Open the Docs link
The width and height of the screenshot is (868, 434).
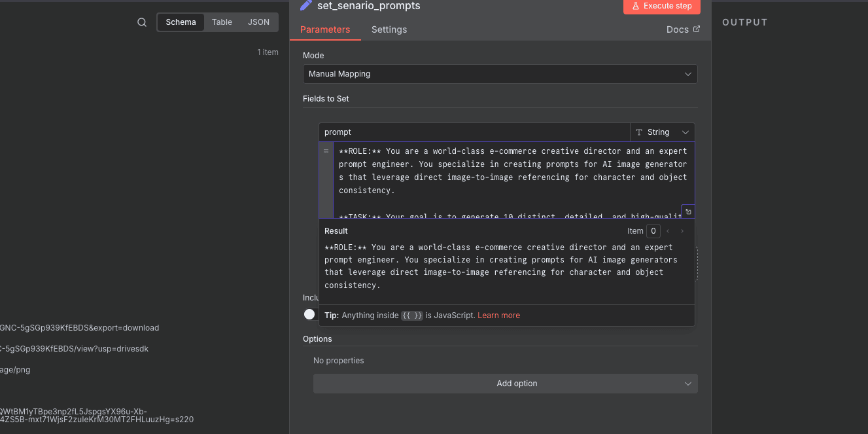pos(677,29)
